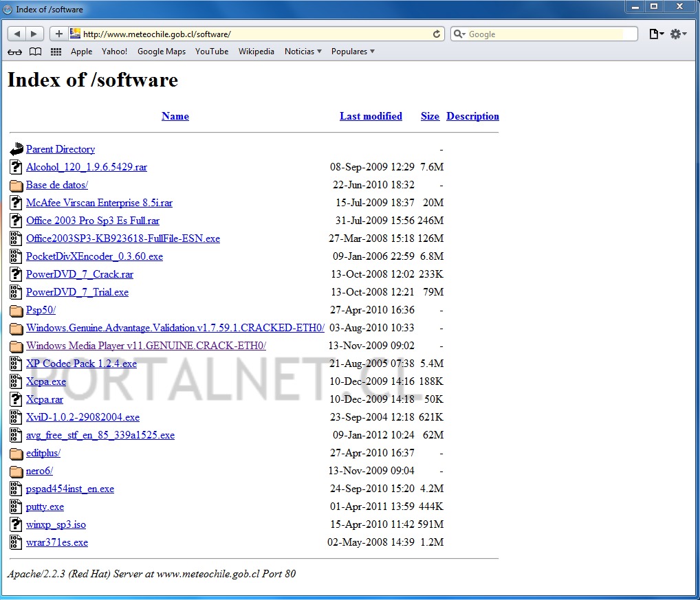Click the browser Back arrow button
Screen dimensions: 700x600
click(x=17, y=34)
